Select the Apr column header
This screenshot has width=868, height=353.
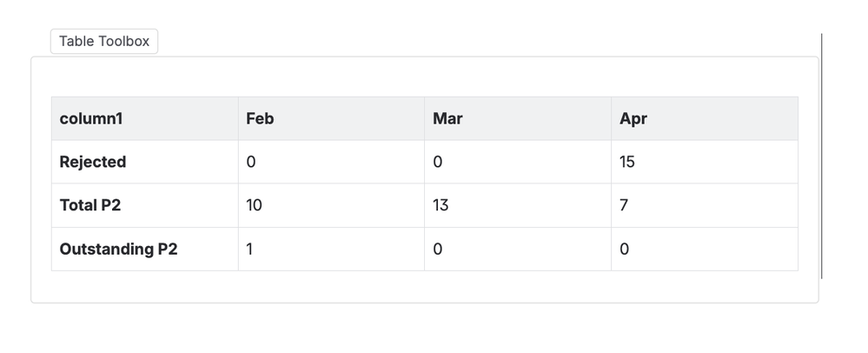pos(705,118)
